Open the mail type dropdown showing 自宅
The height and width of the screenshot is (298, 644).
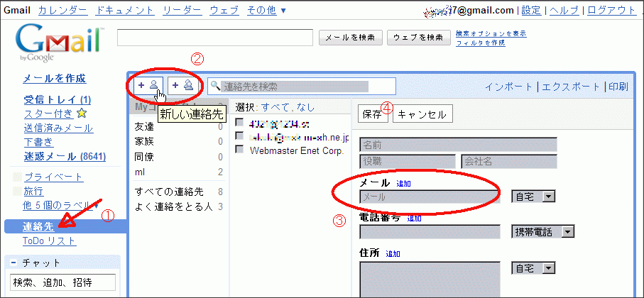[533, 197]
